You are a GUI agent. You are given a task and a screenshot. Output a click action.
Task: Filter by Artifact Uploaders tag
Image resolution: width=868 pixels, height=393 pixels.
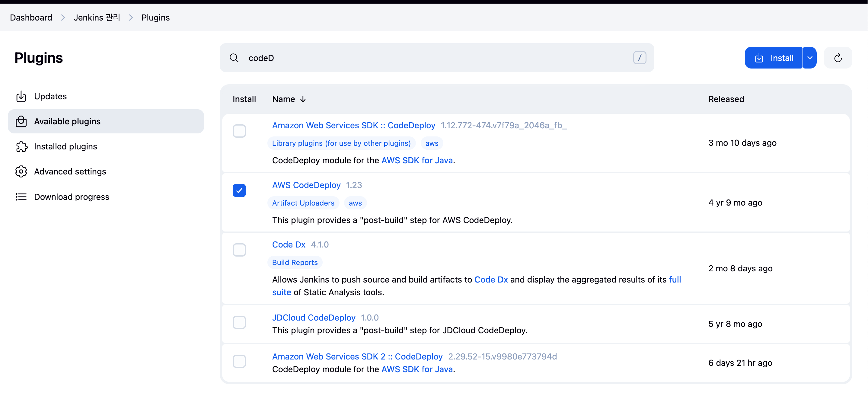(303, 203)
